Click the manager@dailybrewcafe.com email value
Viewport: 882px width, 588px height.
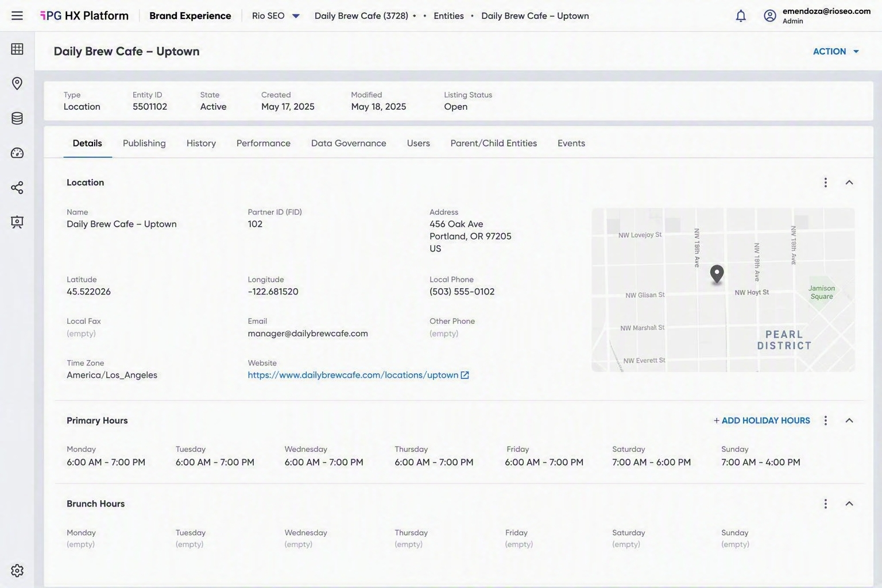pyautogui.click(x=308, y=333)
